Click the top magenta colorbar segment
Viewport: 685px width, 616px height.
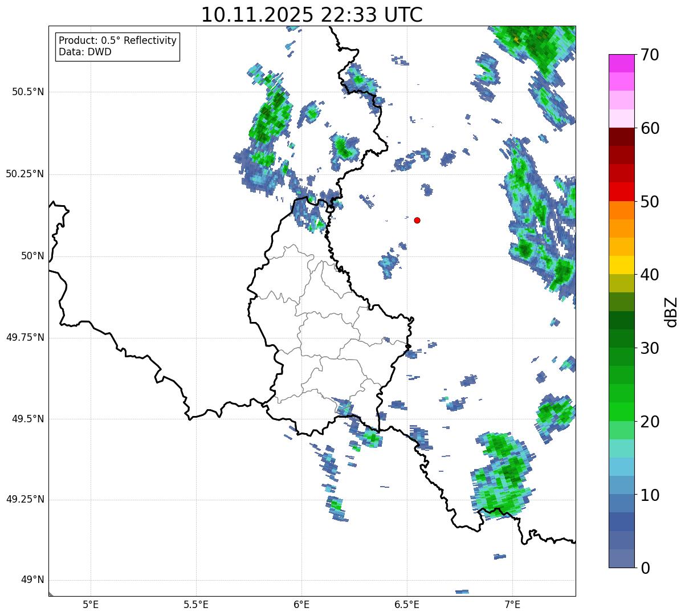pyautogui.click(x=622, y=63)
